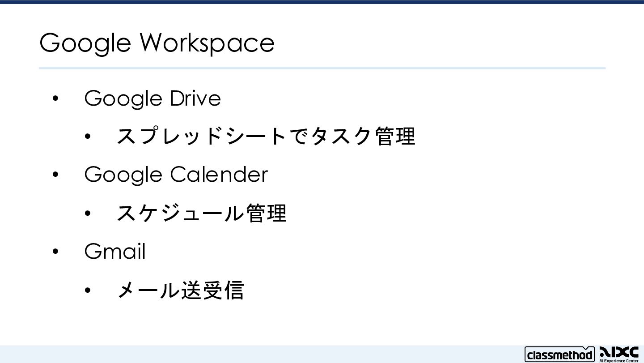
Task: Click the bullet dot beside スケジュール管理
Action: (88, 214)
